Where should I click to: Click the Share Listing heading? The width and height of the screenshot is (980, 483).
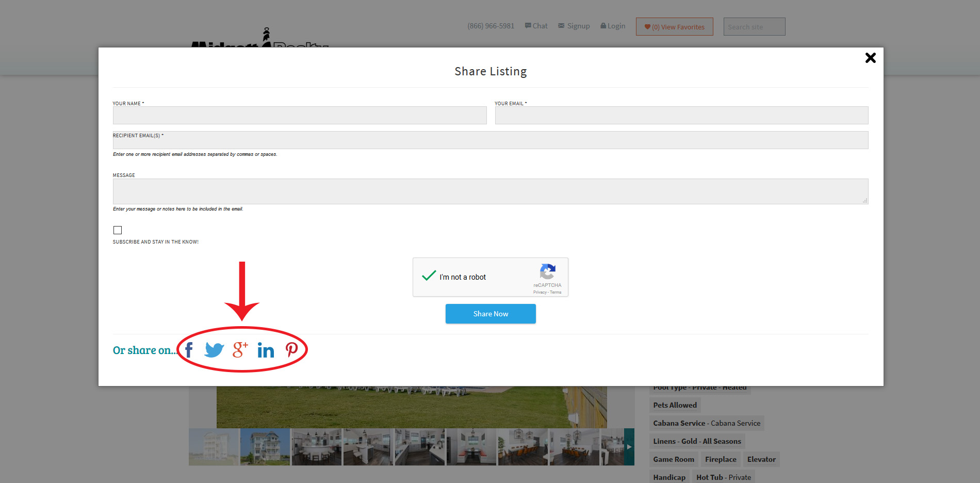[491, 71]
